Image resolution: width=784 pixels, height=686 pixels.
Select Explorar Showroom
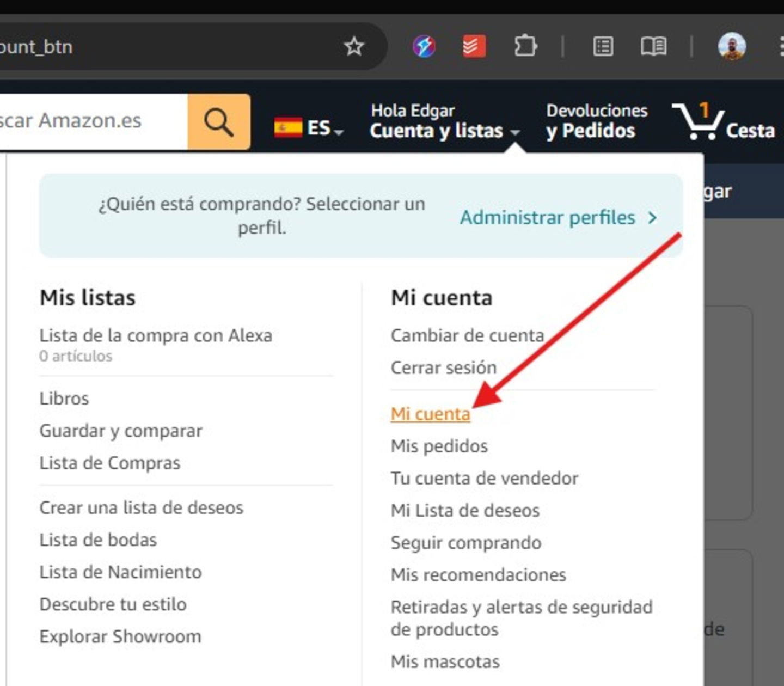[120, 636]
